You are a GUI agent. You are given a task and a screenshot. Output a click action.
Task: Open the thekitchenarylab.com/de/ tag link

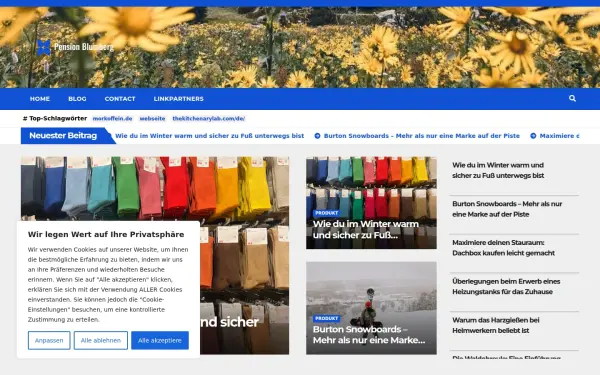point(209,119)
